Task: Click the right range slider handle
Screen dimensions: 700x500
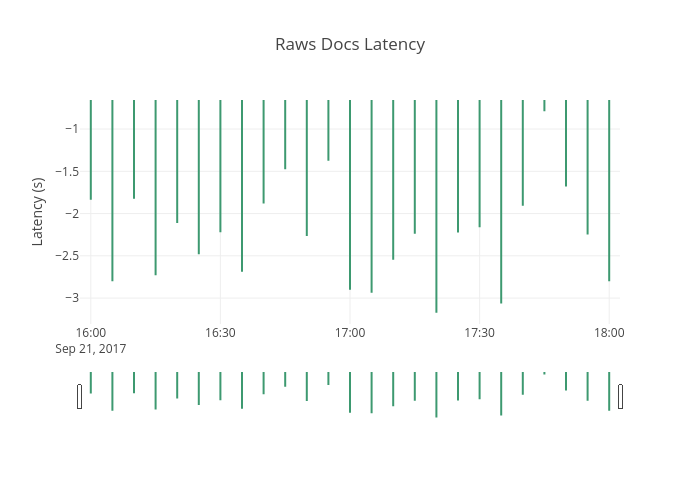Action: pyautogui.click(x=620, y=396)
